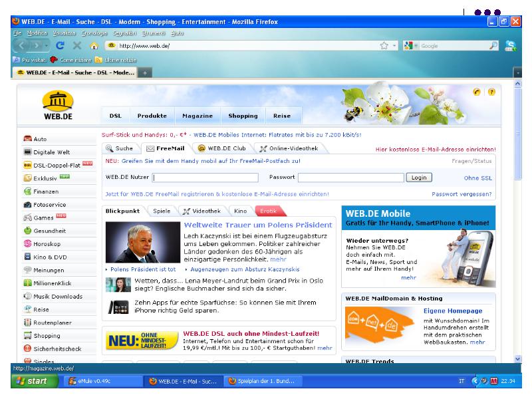Switch to the Online-Videothek tab
Viewport: 532px width, 399px height.
pos(289,148)
